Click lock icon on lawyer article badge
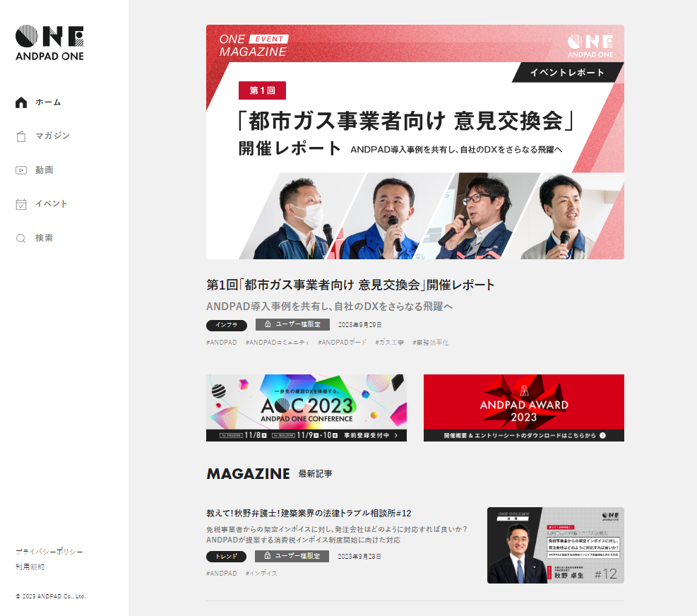The width and height of the screenshot is (697, 616). tap(267, 555)
